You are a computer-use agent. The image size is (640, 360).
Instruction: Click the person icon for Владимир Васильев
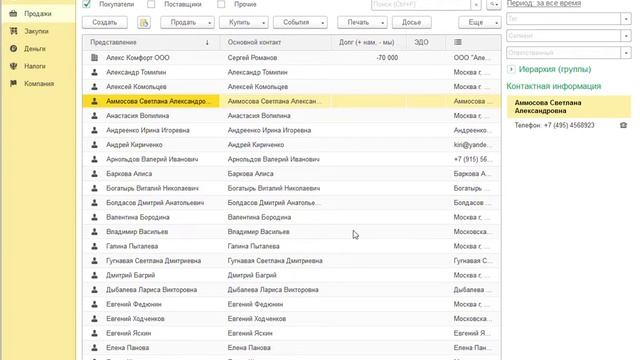95,232
